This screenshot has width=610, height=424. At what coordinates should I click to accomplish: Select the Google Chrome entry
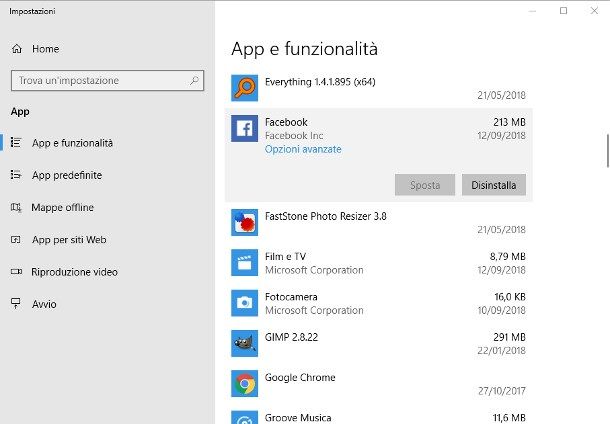click(379, 384)
